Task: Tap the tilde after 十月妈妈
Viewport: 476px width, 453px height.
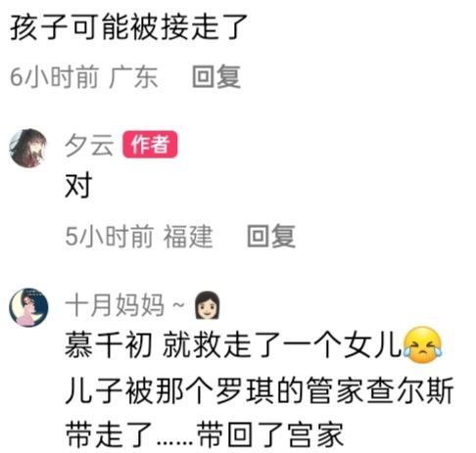Action: [178, 305]
